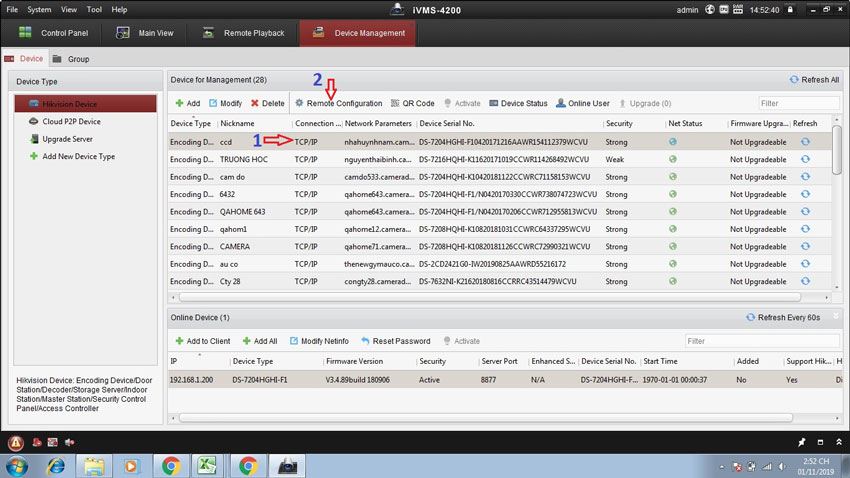Delete the selected device with Delete icon

point(267,103)
